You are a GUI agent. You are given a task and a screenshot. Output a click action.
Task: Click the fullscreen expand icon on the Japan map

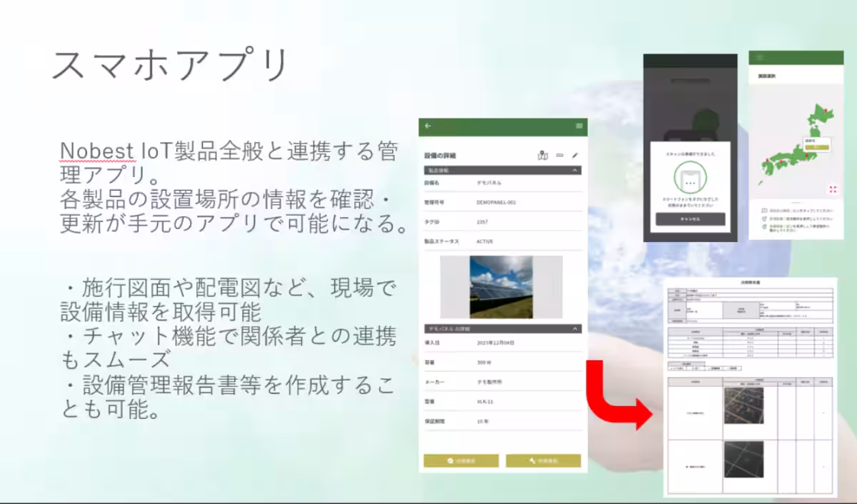[x=833, y=188]
